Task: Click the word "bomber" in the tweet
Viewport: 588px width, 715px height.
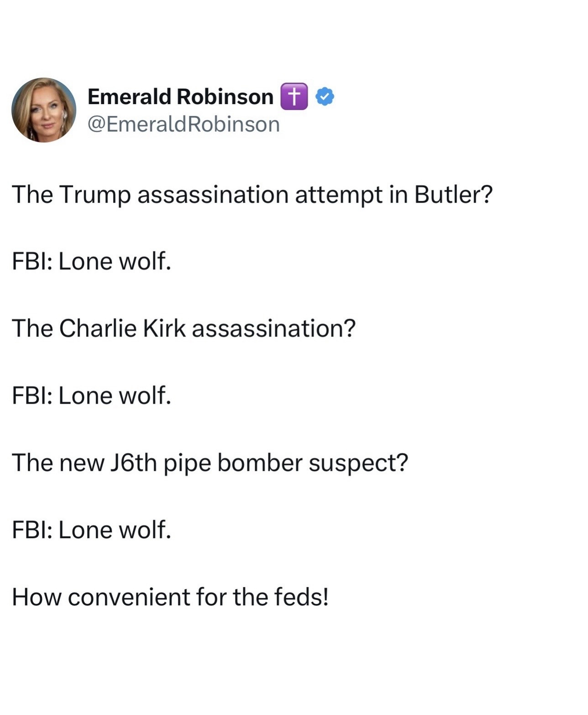Action: (x=260, y=463)
